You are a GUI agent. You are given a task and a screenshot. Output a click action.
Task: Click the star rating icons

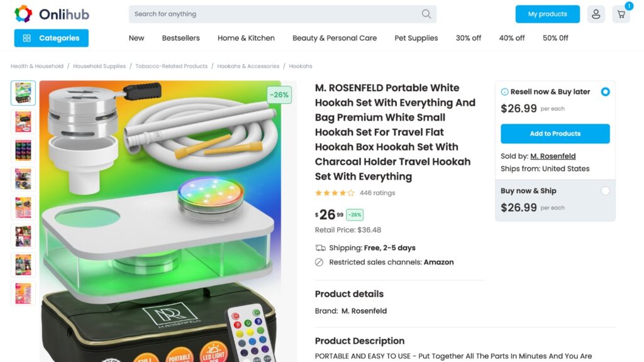(x=335, y=193)
